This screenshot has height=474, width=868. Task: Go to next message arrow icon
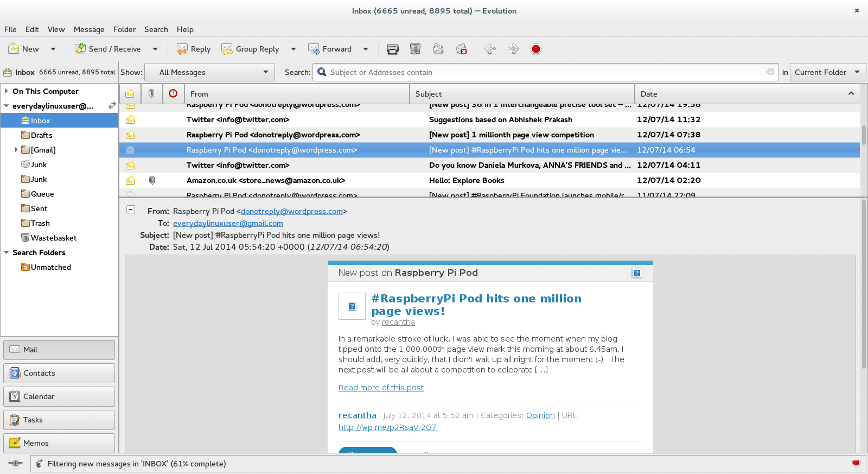point(513,49)
